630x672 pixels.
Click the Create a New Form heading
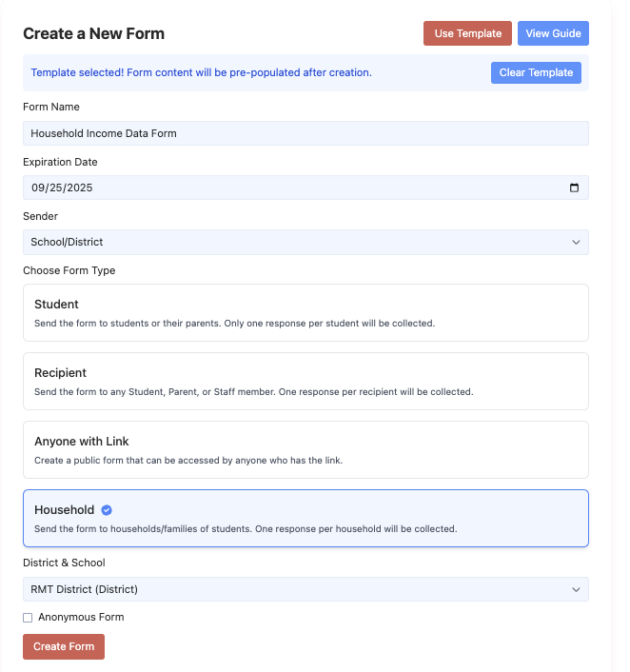click(93, 33)
